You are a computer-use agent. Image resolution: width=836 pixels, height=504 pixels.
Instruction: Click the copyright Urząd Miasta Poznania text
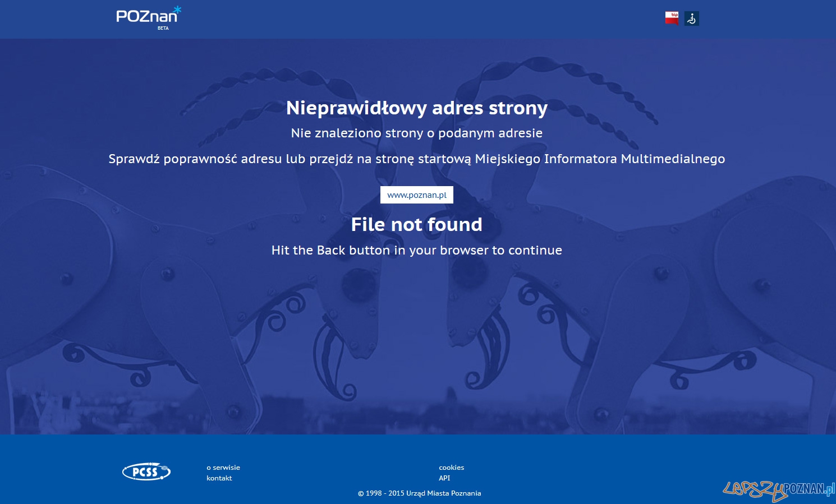419,493
